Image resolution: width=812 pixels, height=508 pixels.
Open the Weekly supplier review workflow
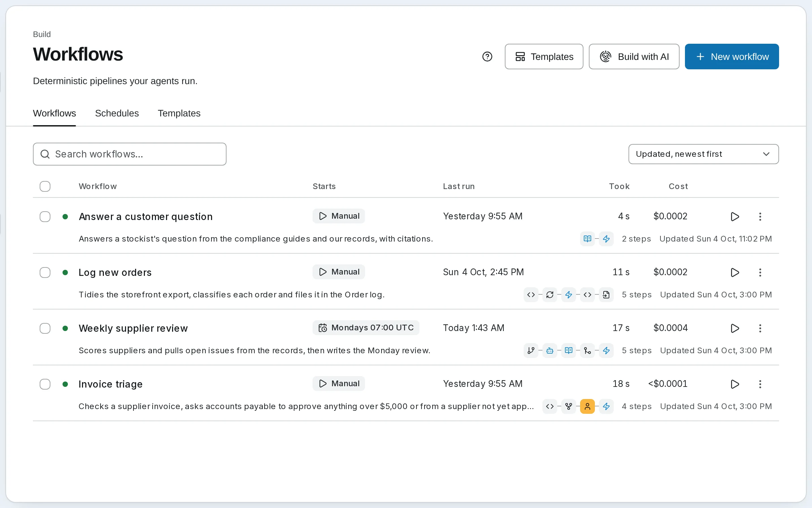click(x=133, y=328)
